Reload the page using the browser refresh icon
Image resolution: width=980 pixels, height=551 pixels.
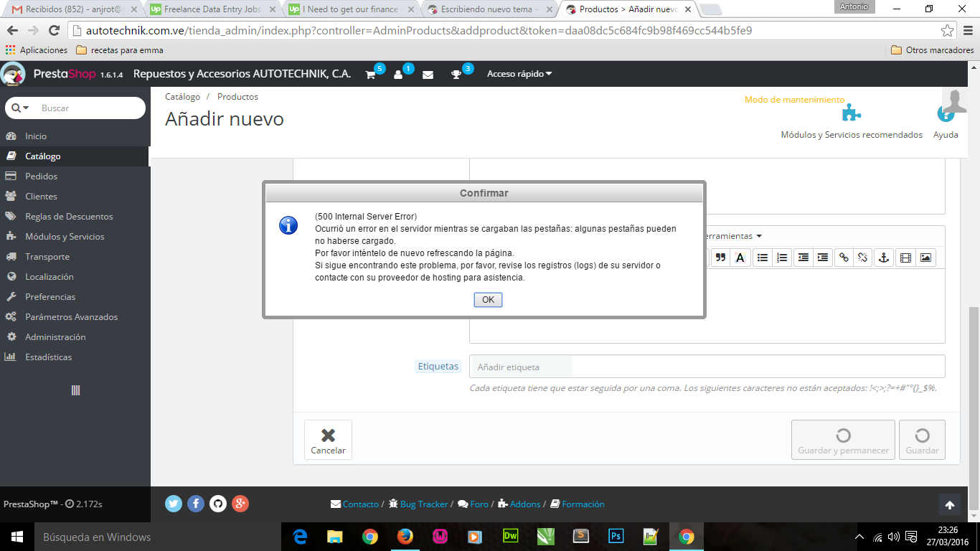54,31
